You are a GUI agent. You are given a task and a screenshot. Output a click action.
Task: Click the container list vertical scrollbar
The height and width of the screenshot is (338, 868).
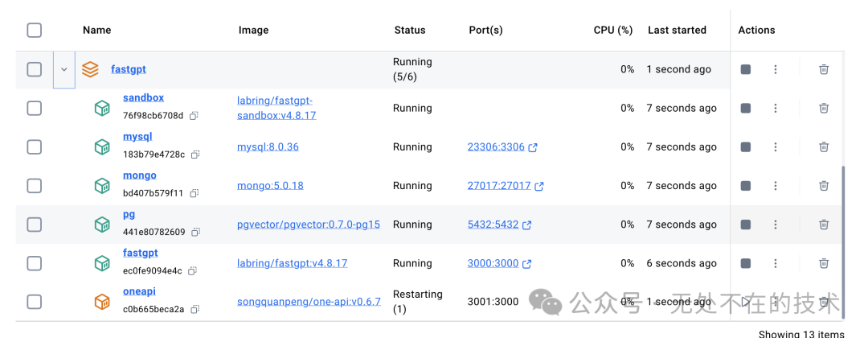pyautogui.click(x=843, y=242)
